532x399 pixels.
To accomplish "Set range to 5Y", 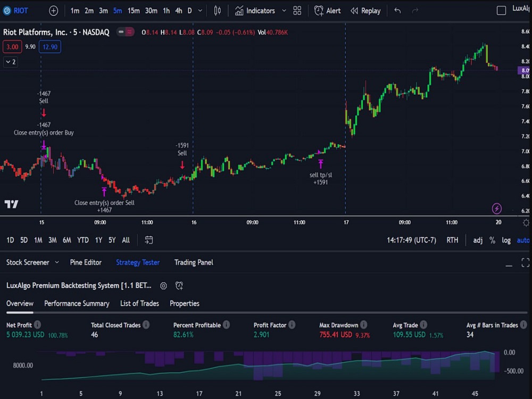I will pyautogui.click(x=112, y=240).
